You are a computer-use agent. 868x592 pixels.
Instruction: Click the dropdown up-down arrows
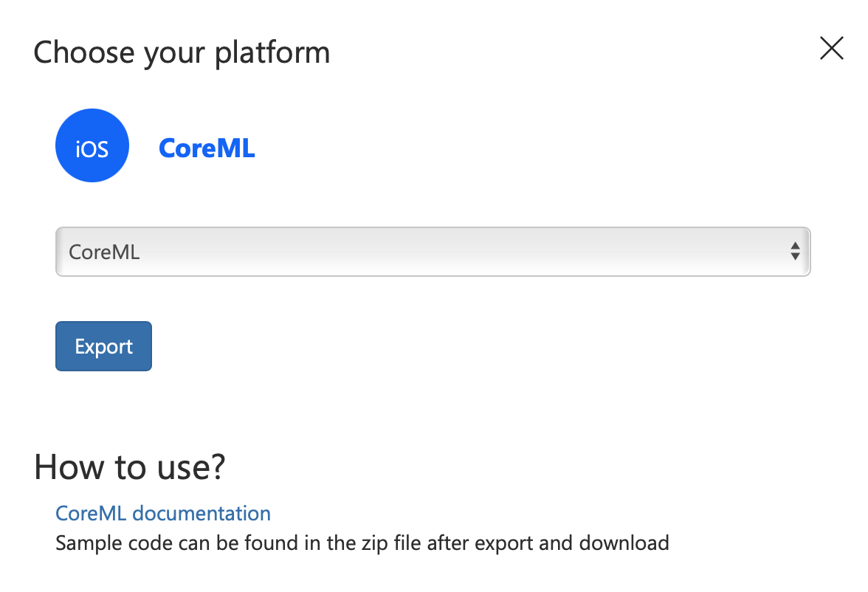(795, 251)
